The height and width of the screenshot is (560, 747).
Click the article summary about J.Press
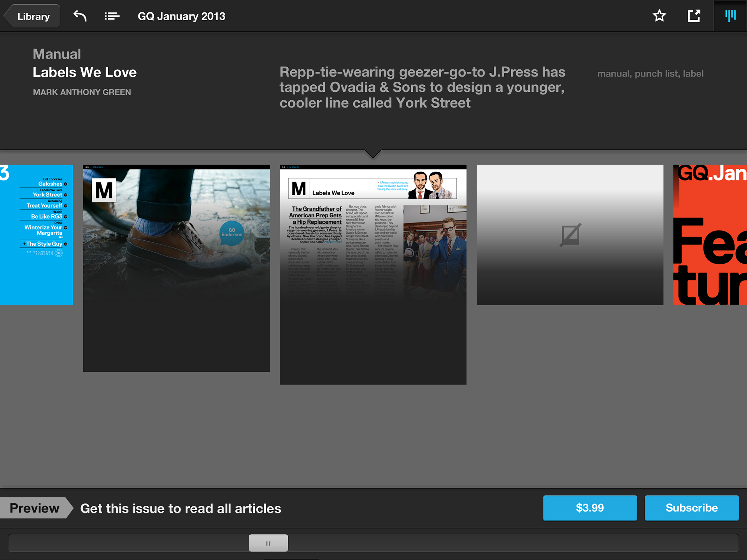click(422, 87)
